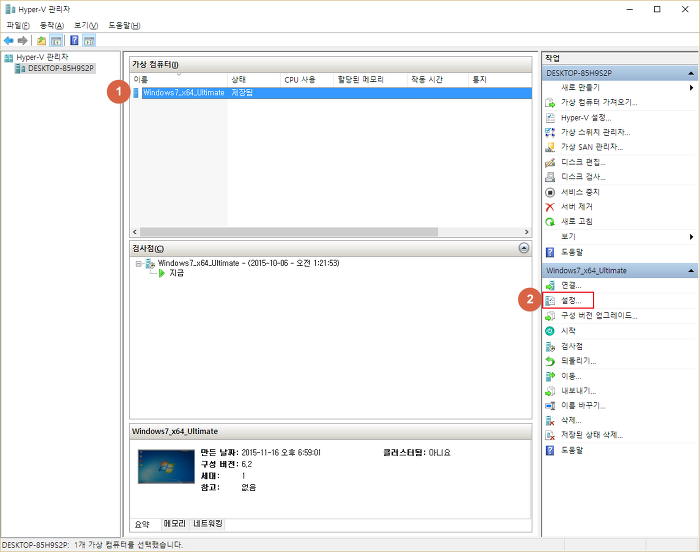Select DESKTOP-85H9S2P in the tree
This screenshot has width=700, height=552.
(x=61, y=68)
